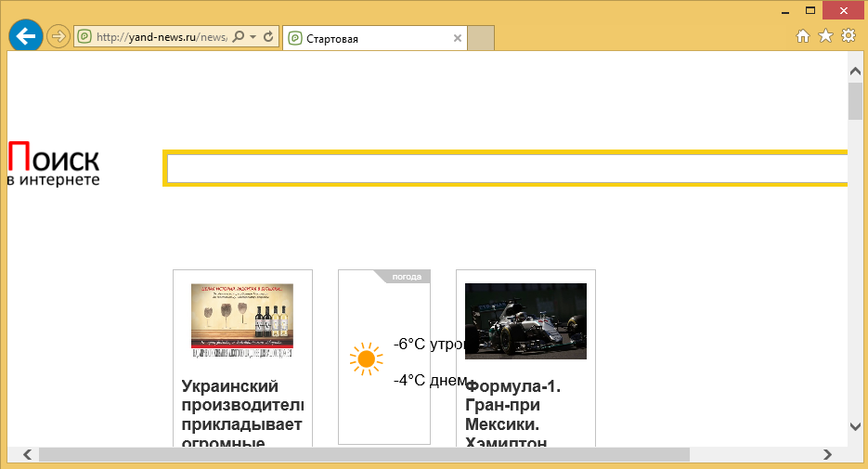Refresh the page with reload icon
This screenshot has height=469, width=868.
(x=268, y=37)
